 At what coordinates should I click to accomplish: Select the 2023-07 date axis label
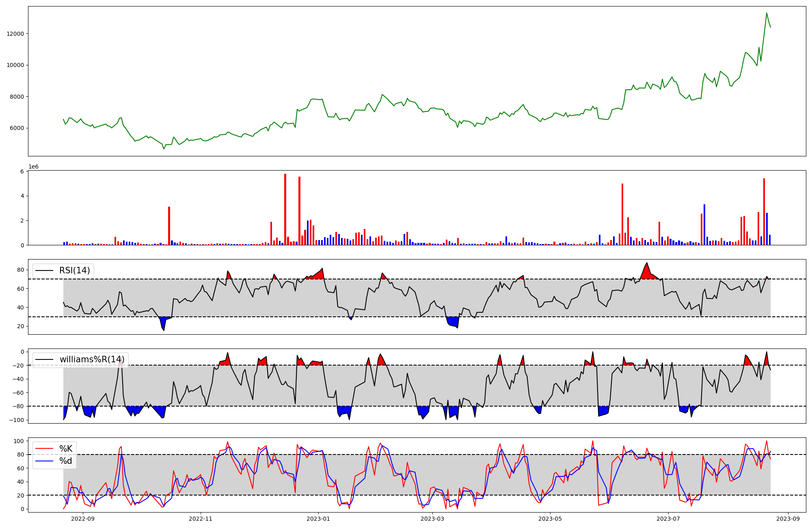(668, 519)
